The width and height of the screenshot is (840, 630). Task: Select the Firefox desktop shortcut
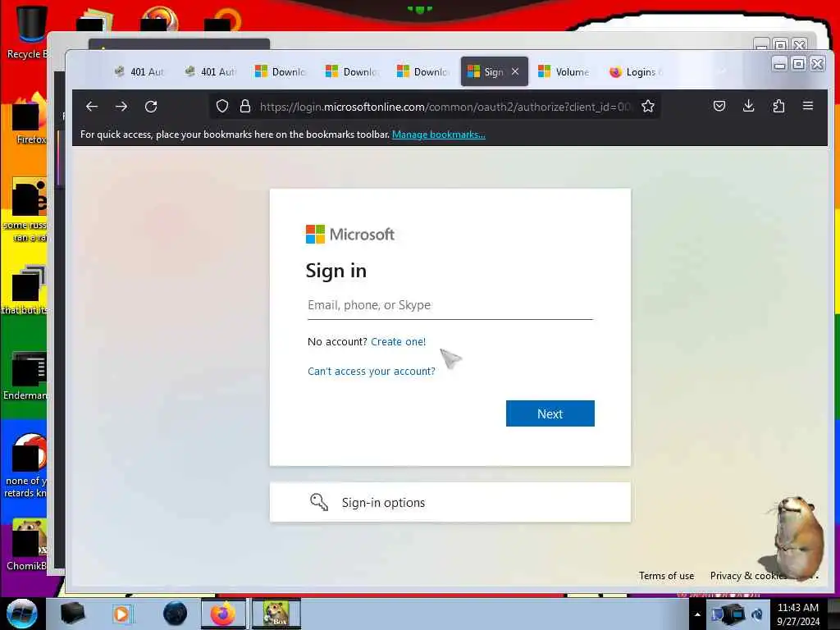30,119
